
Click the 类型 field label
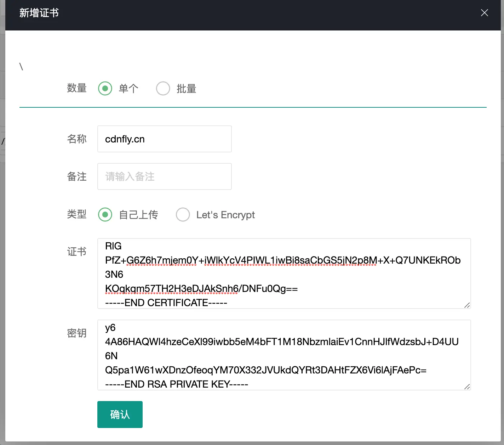click(77, 214)
